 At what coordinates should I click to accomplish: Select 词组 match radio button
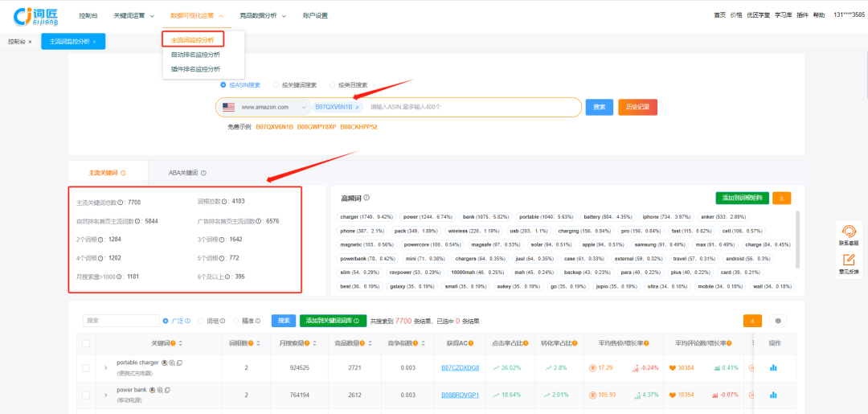201,321
